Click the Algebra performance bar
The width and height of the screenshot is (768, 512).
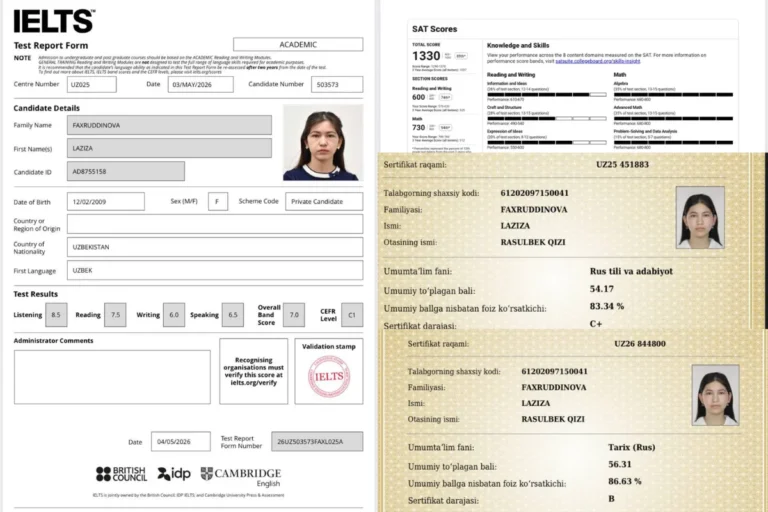(x=673, y=94)
